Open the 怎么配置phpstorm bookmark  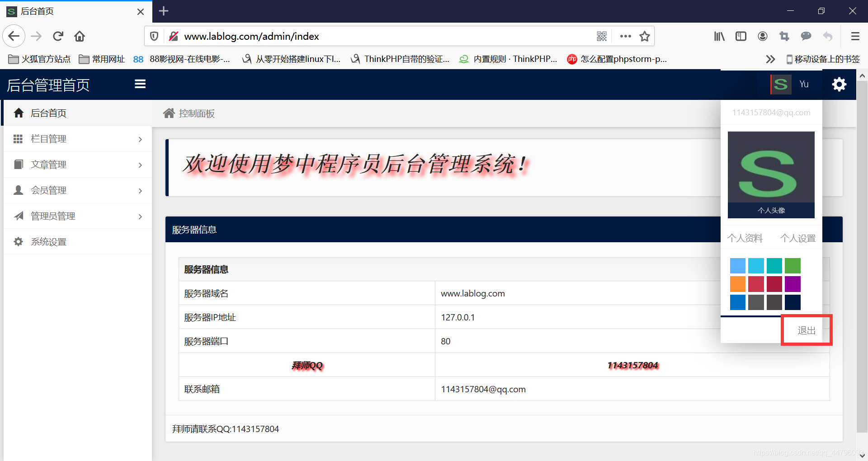[617, 59]
